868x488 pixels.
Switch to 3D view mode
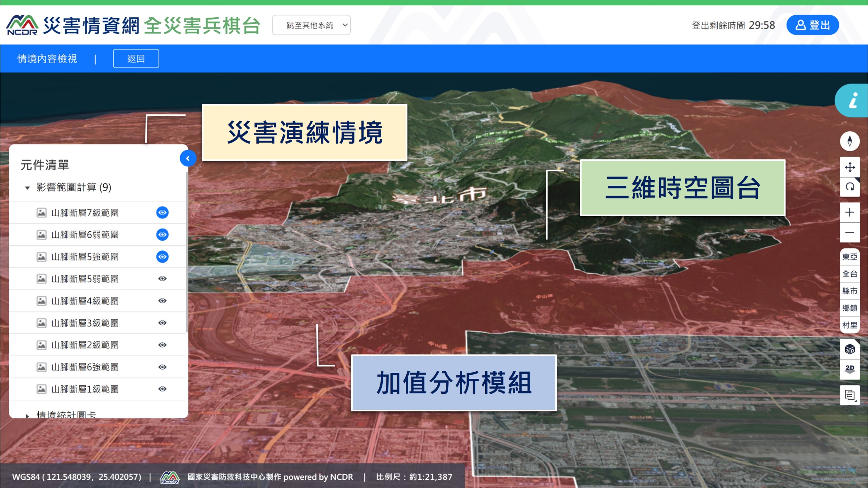point(850,349)
